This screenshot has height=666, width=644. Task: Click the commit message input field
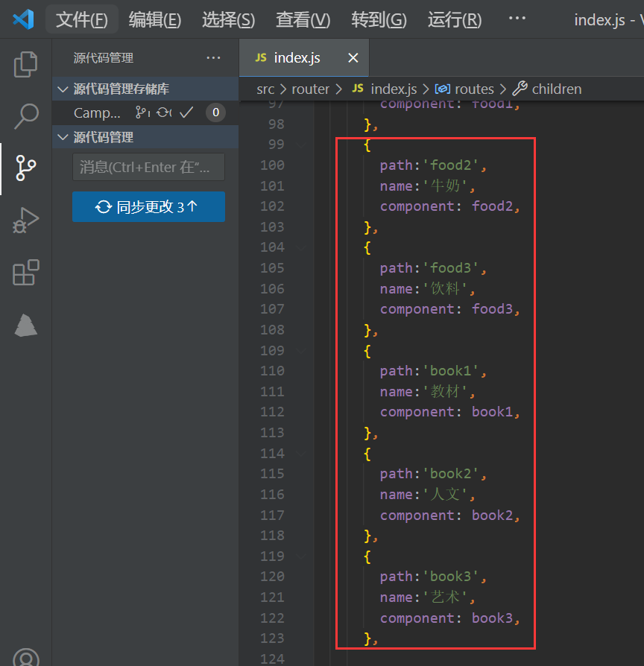tap(148, 167)
